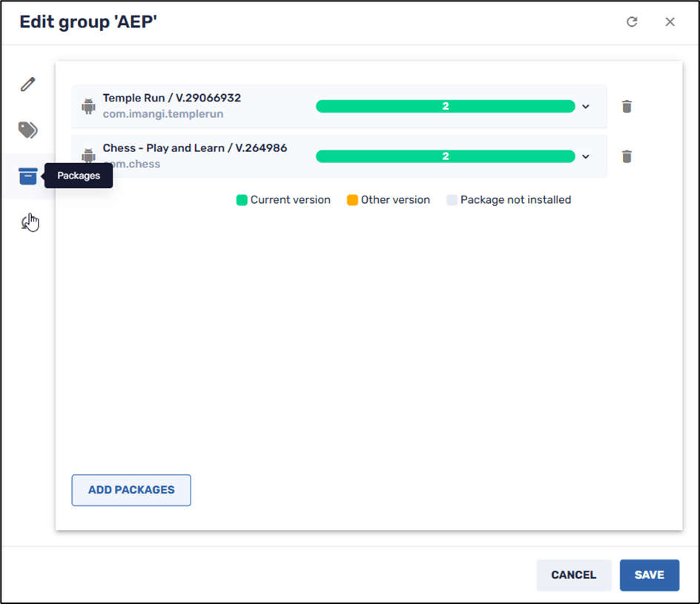
Task: Expand the Temple Run package details
Action: point(586,107)
